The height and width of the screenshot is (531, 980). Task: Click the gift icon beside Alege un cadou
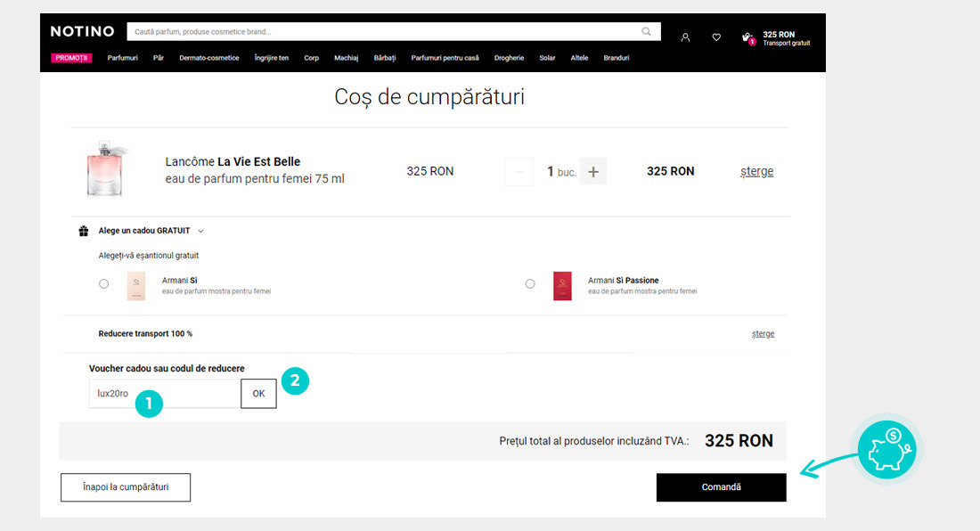(83, 231)
